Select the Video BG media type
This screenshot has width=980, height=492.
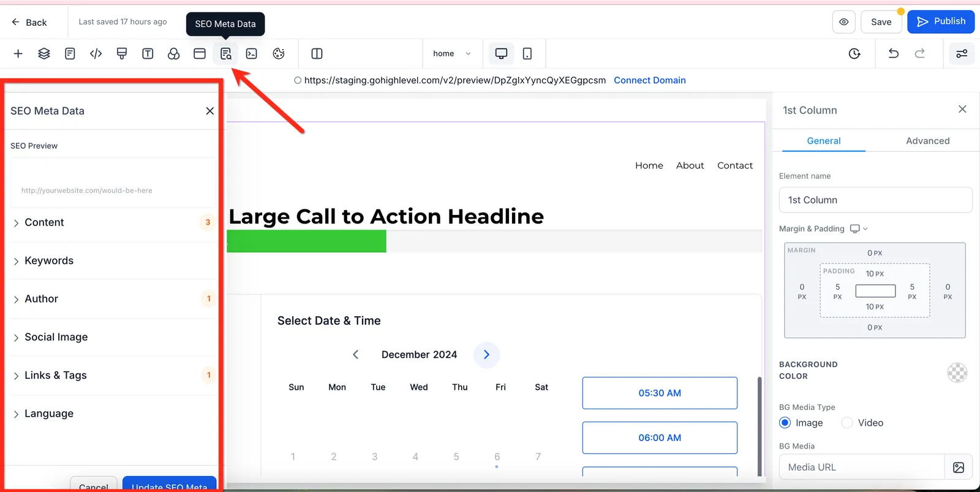pos(847,423)
